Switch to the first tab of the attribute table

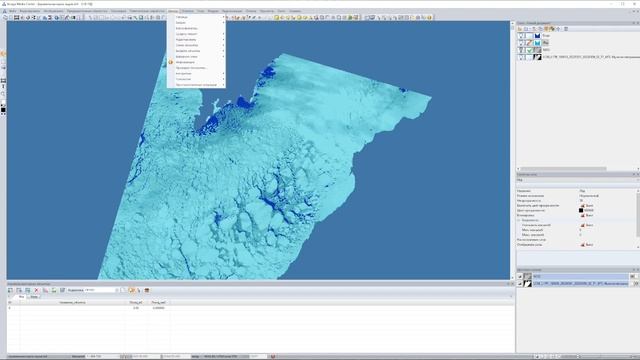coord(21,297)
